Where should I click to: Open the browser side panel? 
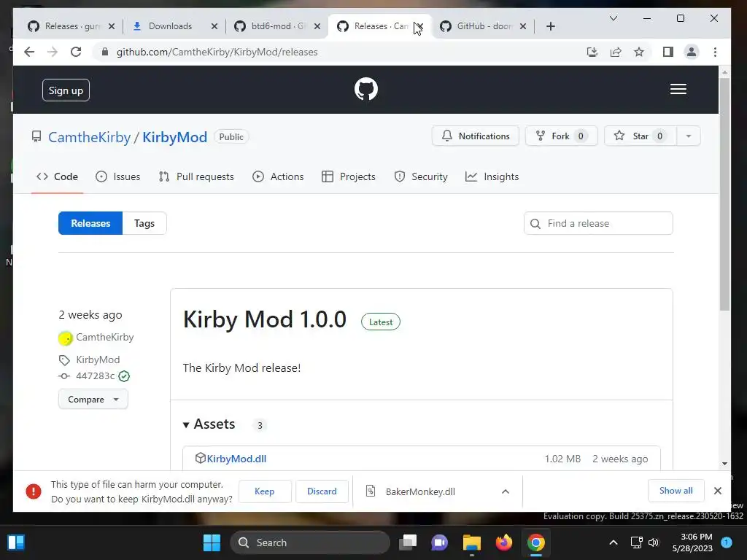(668, 52)
